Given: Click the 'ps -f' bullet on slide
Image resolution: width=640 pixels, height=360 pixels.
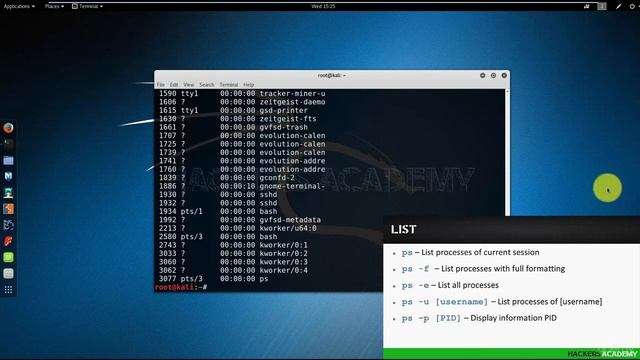Looking at the screenshot, I should 483,269.
